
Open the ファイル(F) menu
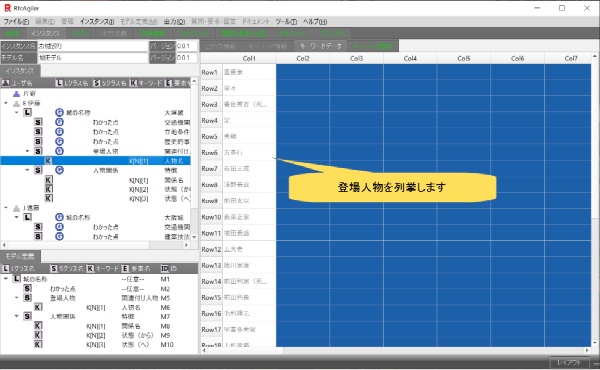click(16, 21)
